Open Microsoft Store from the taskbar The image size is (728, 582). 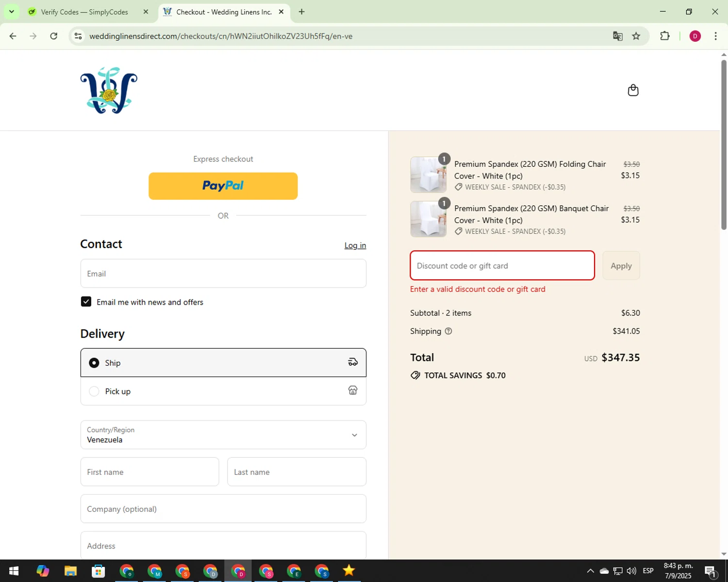pos(99,571)
